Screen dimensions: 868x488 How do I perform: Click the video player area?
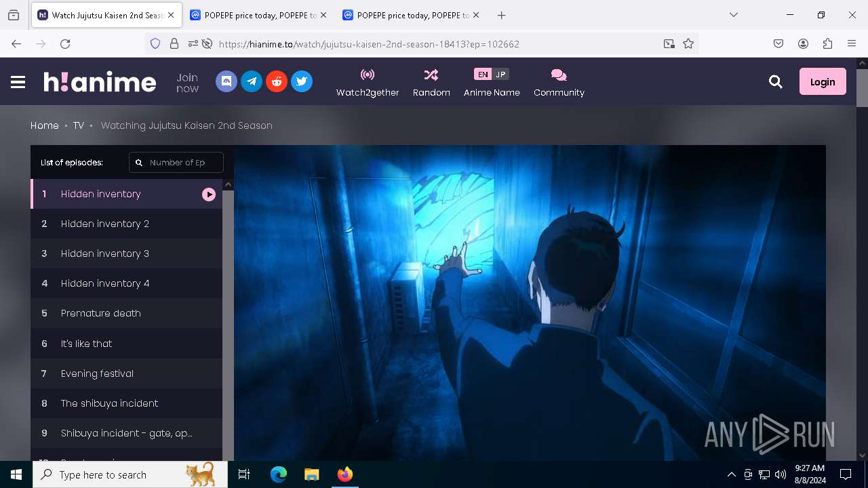pyautogui.click(x=530, y=303)
